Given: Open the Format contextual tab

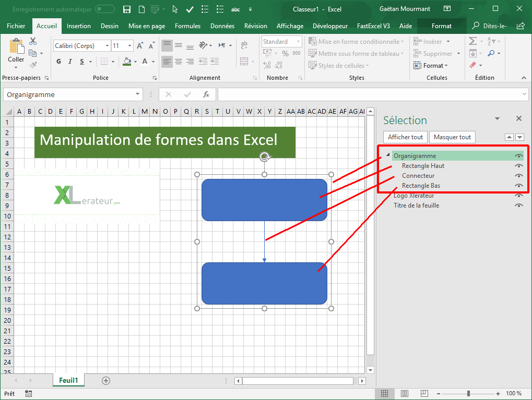Looking at the screenshot, I should click(441, 26).
